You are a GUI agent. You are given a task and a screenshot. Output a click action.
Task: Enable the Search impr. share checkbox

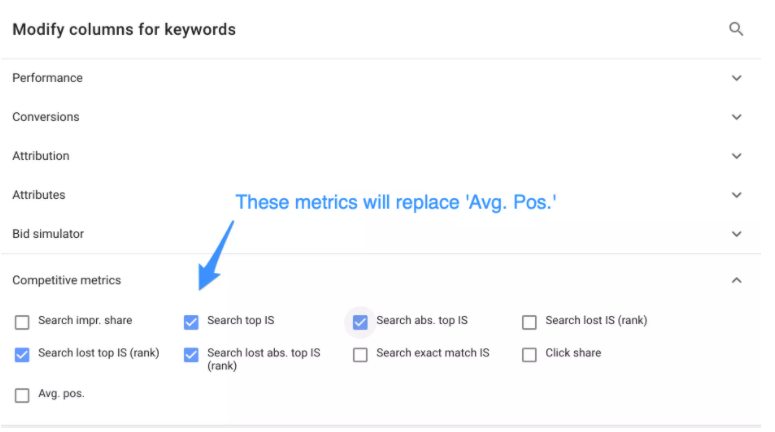[x=22, y=322]
